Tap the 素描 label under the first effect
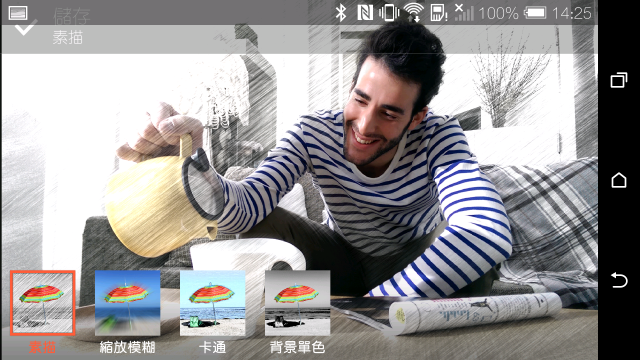This screenshot has width=640, height=360. 42,347
